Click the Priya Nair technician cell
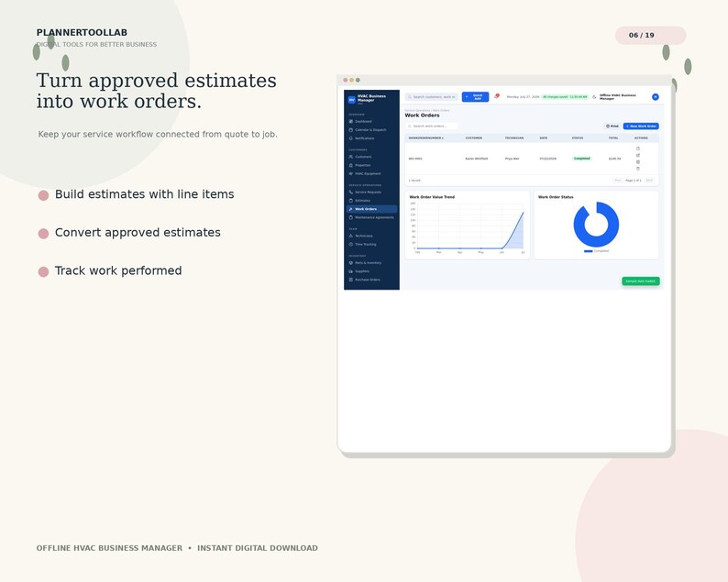 tap(512, 159)
